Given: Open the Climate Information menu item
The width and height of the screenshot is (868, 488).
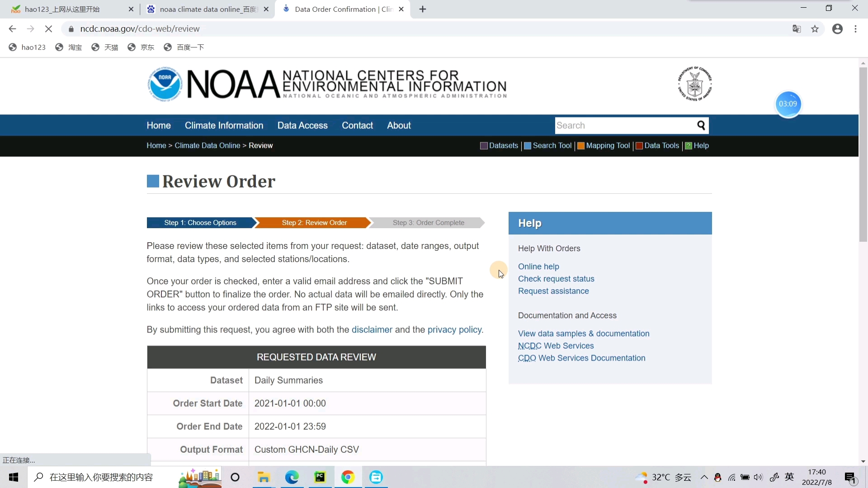Looking at the screenshot, I should tap(225, 126).
